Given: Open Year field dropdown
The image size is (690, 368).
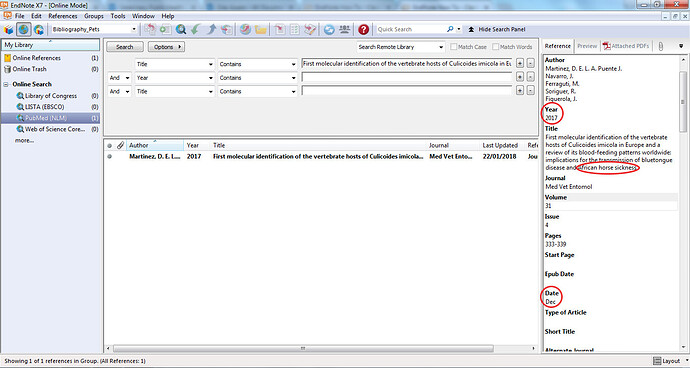Looking at the screenshot, I should point(210,78).
